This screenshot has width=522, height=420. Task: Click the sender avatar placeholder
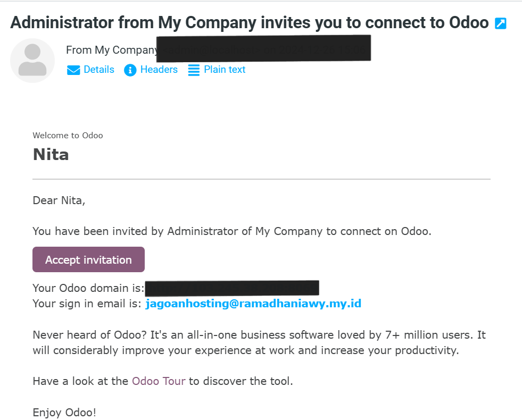point(32,61)
